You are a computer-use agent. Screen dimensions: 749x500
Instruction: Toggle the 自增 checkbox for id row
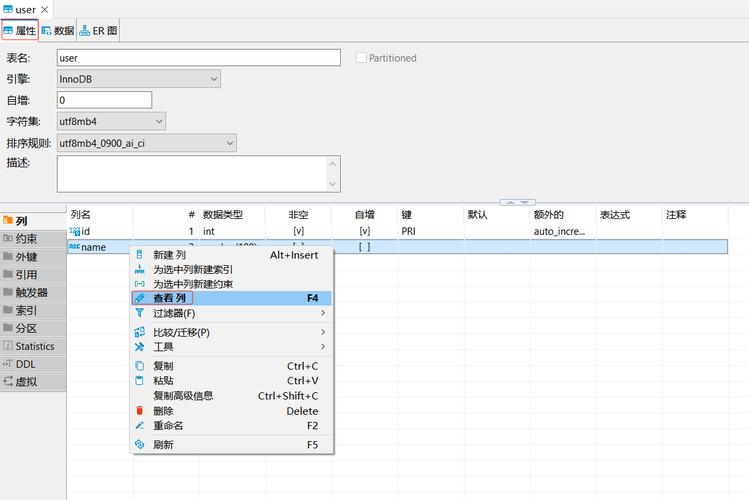click(x=364, y=231)
